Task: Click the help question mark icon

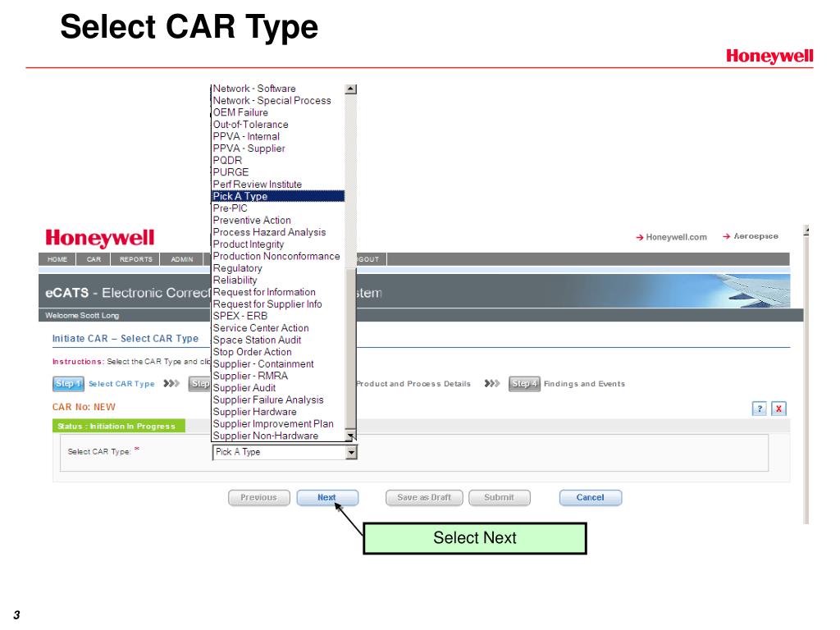Action: [x=759, y=409]
